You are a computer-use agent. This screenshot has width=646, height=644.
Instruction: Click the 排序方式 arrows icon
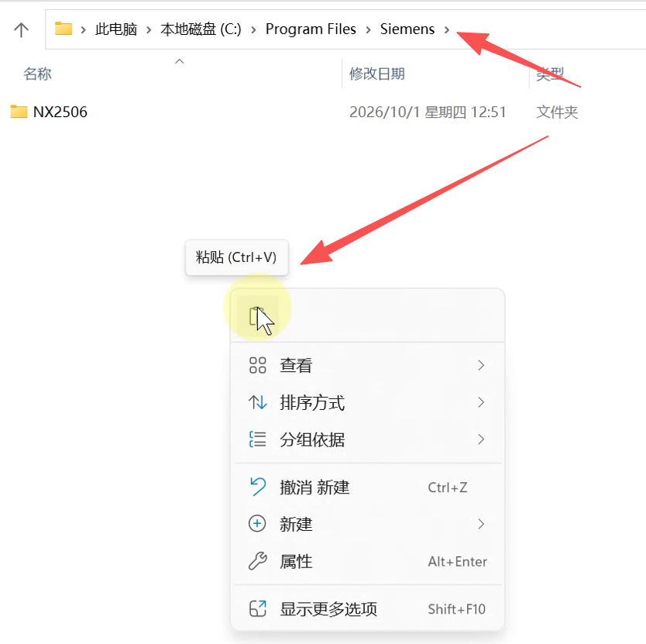tap(257, 402)
